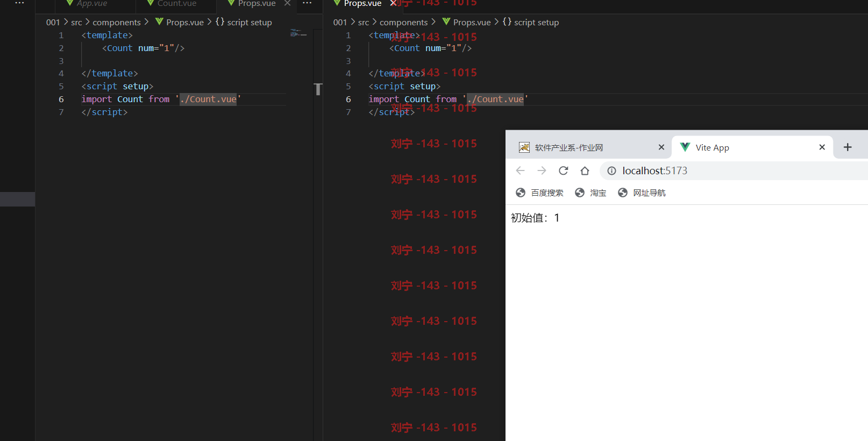Click left breadcrumb 'script setup' symbol
Screen dimensions: 868x441
250,22
